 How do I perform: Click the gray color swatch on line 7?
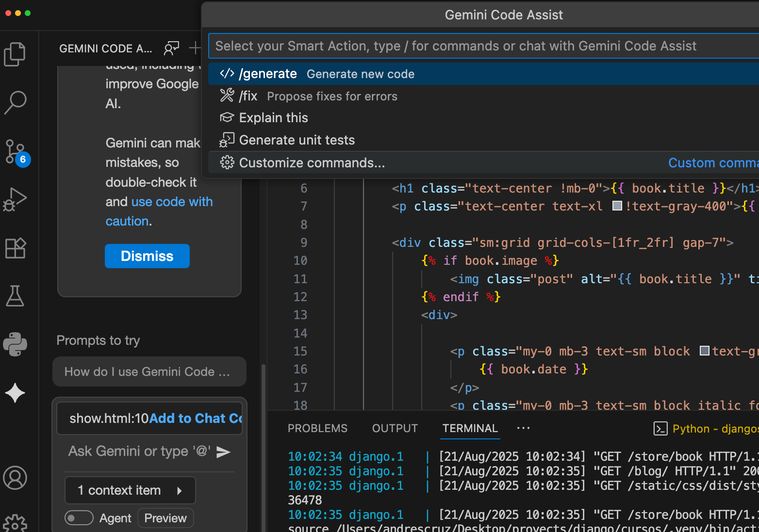tap(617, 206)
